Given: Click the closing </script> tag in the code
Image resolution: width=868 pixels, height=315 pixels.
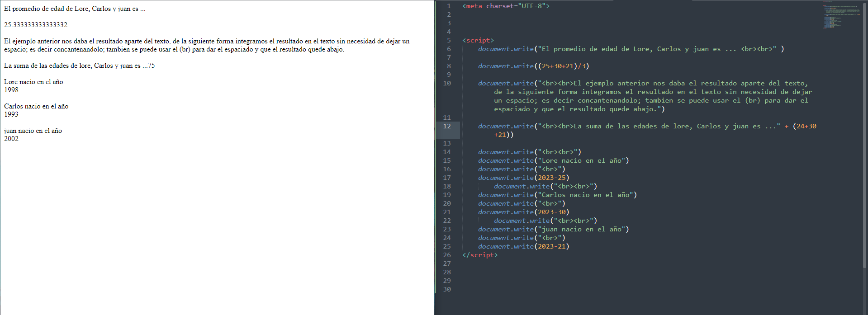Looking at the screenshot, I should tap(480, 255).
